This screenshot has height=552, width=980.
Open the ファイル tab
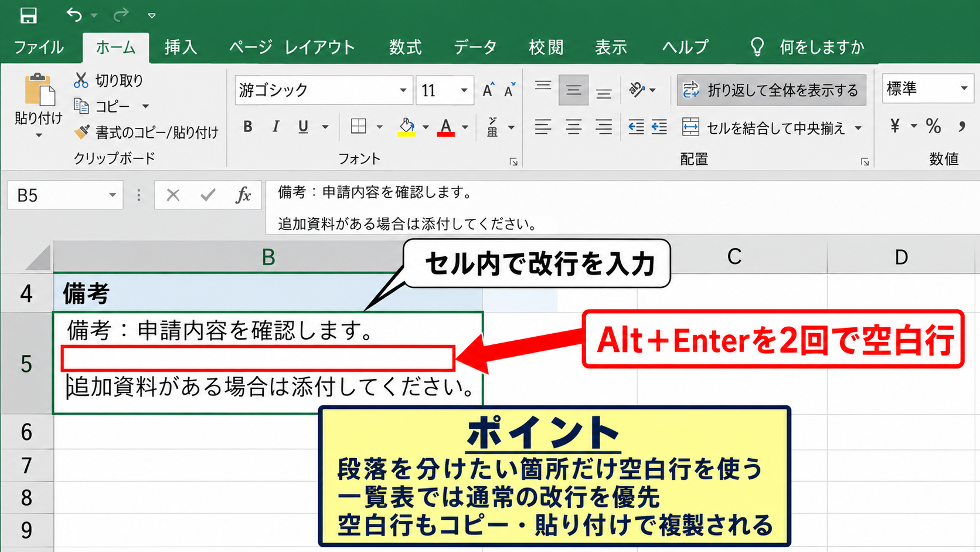(39, 47)
